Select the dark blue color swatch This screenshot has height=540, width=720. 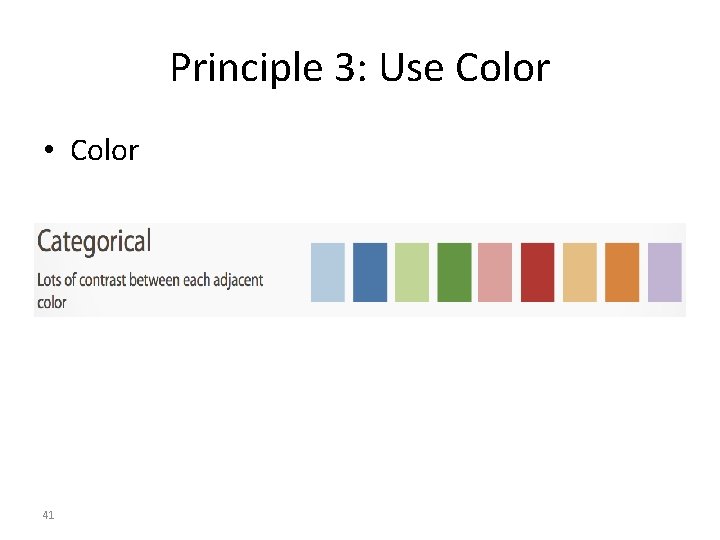[370, 272]
